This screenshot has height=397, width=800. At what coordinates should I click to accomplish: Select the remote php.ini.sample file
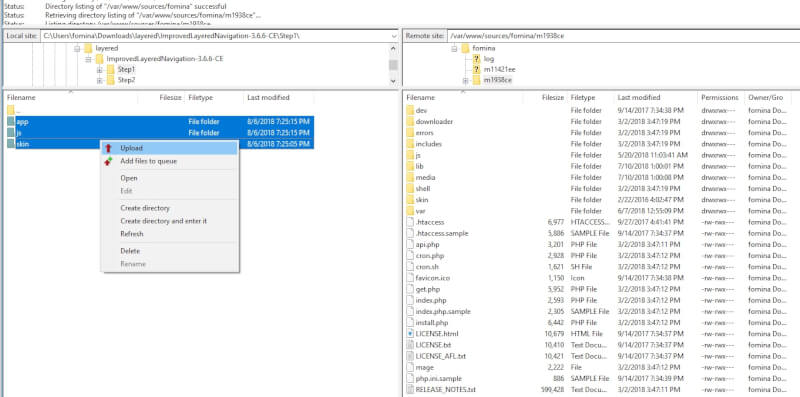coord(439,379)
